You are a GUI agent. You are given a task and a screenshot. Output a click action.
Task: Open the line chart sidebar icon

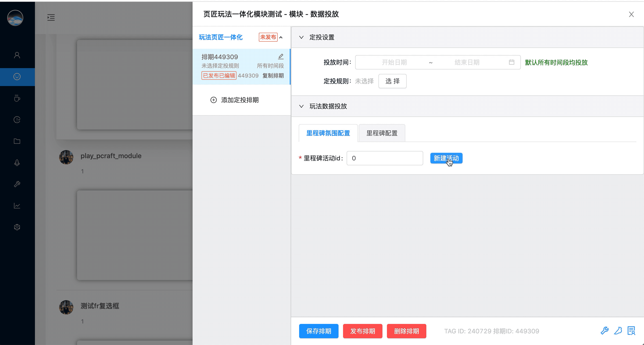(x=17, y=206)
